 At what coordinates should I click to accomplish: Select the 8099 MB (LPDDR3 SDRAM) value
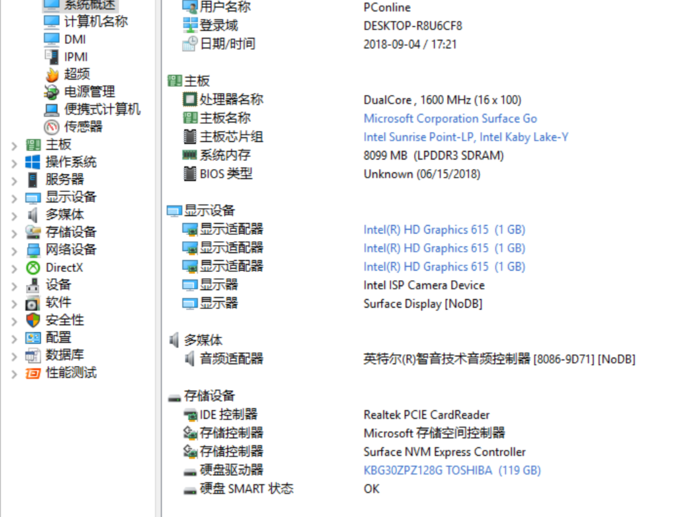pyautogui.click(x=433, y=155)
